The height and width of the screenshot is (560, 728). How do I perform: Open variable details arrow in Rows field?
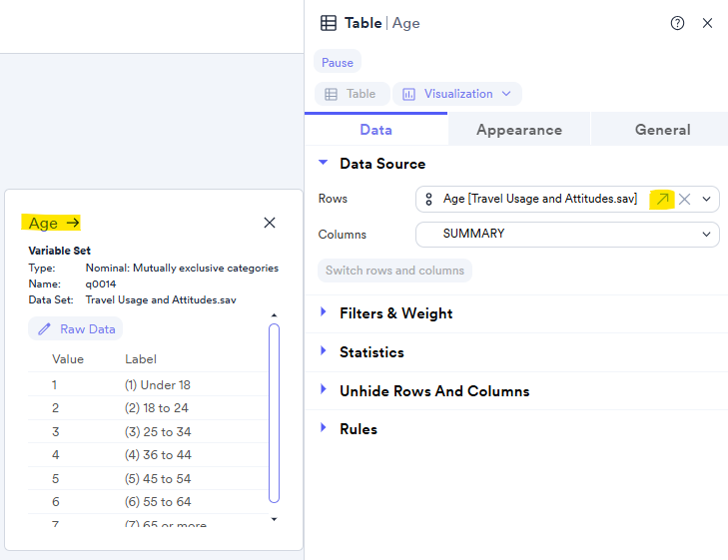point(662,199)
